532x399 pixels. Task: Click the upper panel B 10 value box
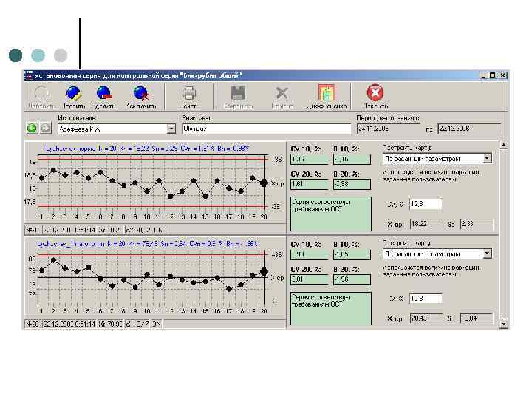point(352,159)
